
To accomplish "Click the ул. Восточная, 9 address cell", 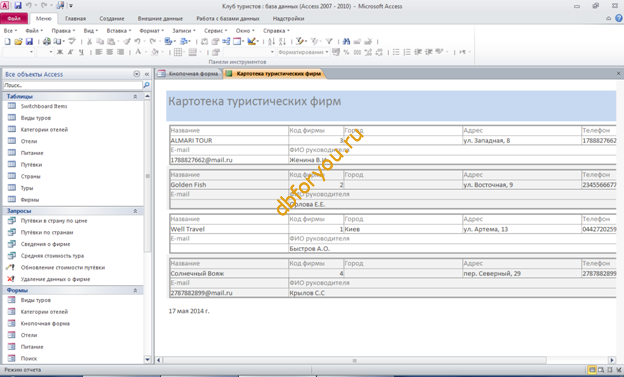I will tap(522, 185).
